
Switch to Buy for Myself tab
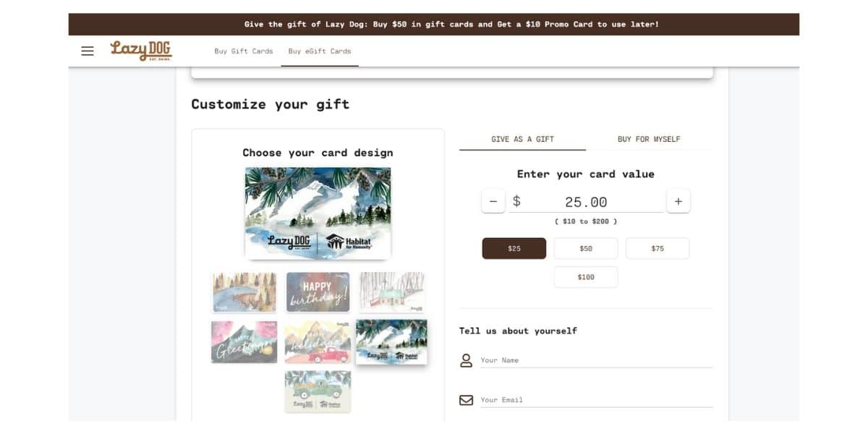coord(649,139)
